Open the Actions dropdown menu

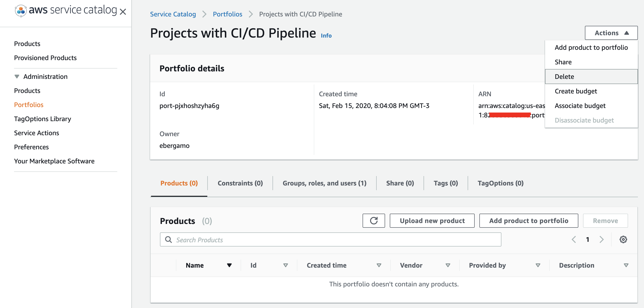[x=611, y=33]
